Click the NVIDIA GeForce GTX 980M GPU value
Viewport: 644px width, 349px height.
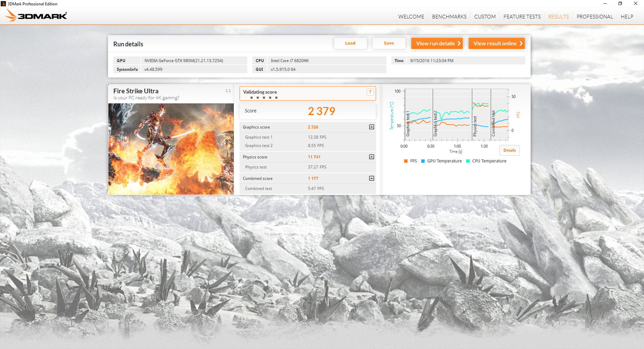pos(184,61)
